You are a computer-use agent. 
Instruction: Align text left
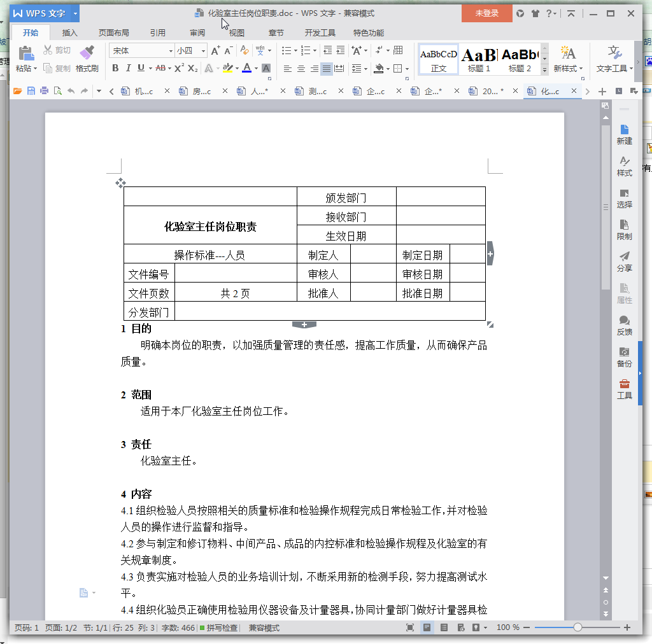pyautogui.click(x=287, y=69)
